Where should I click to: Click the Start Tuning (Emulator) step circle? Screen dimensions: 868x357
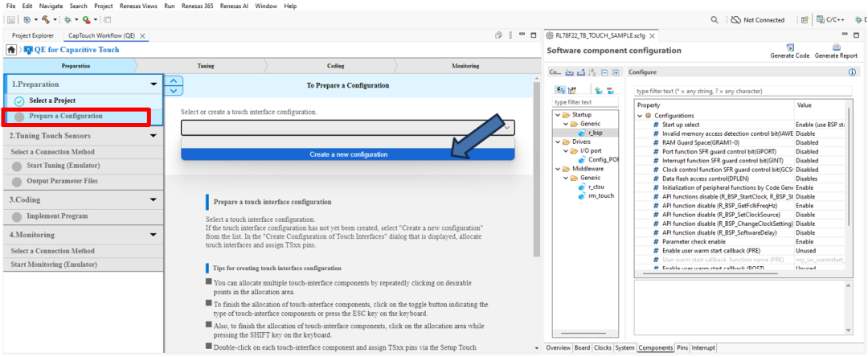[17, 166]
